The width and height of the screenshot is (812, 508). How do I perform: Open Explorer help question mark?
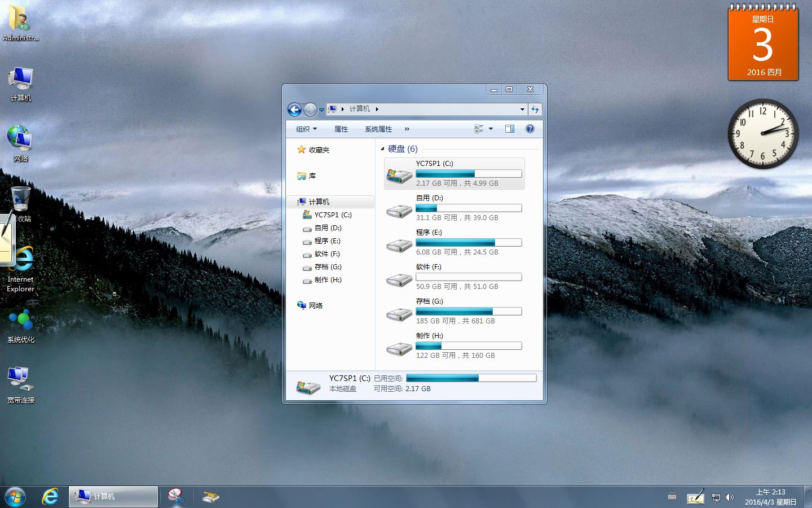(530, 129)
